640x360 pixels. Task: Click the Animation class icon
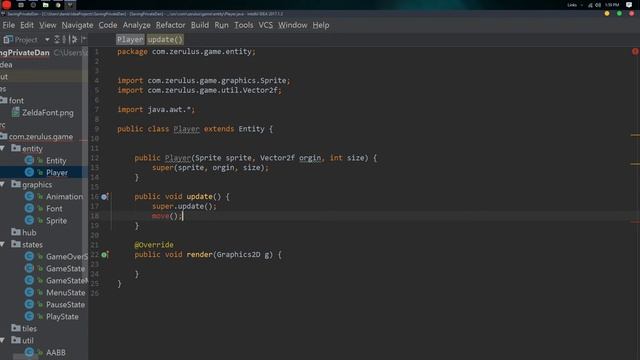coord(29,196)
